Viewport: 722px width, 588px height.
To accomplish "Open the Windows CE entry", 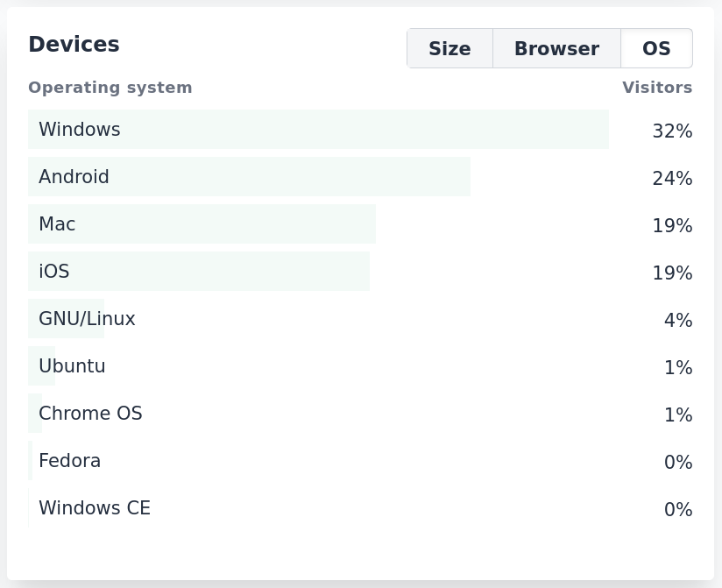I will click(x=94, y=507).
